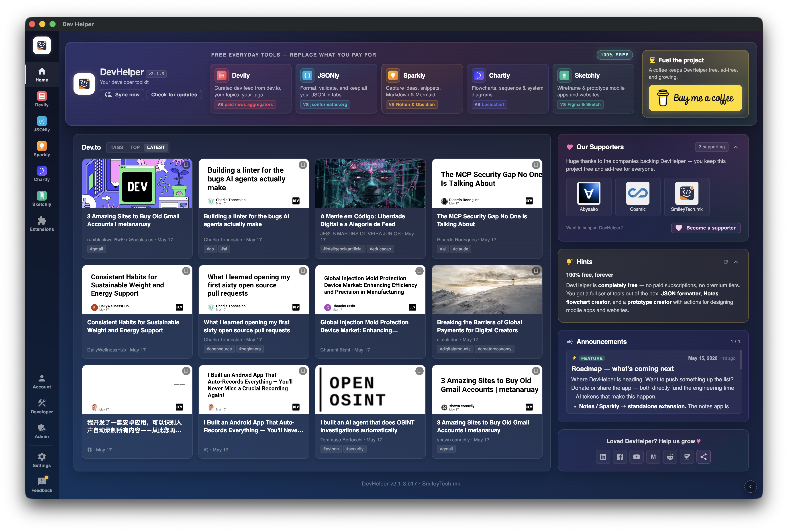Screen dimensions: 788x532
Task: Open the Home page in the sidebar
Action: coord(42,75)
